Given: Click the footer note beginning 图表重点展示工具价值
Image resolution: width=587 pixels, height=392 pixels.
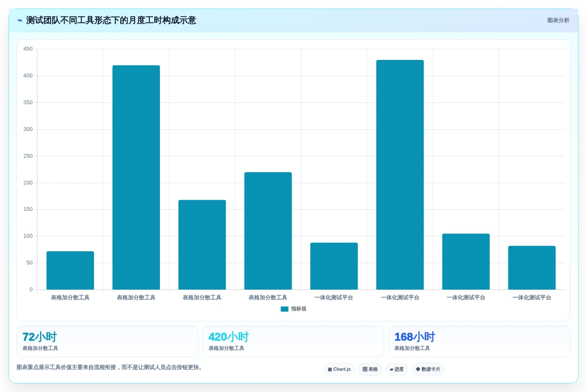Looking at the screenshot, I should [x=109, y=367].
